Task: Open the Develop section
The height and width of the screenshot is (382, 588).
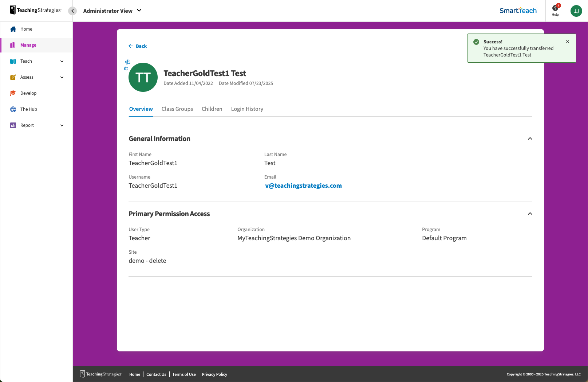Action: tap(28, 93)
